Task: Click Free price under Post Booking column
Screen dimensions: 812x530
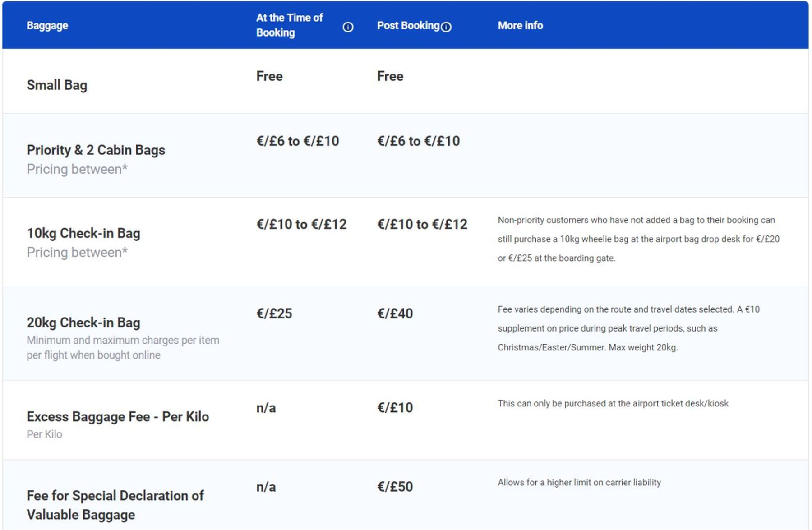Action: point(390,76)
